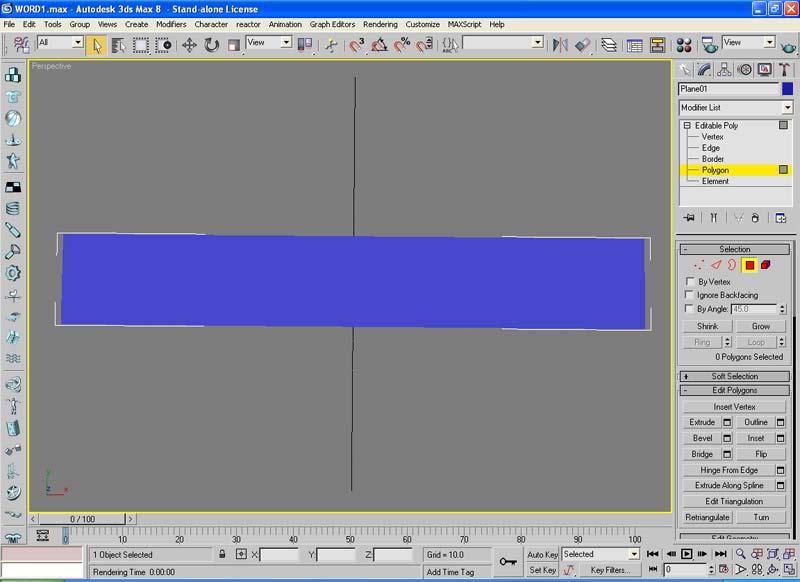
Task: Choose Rectangular Selection Region tool
Action: pyautogui.click(x=141, y=45)
